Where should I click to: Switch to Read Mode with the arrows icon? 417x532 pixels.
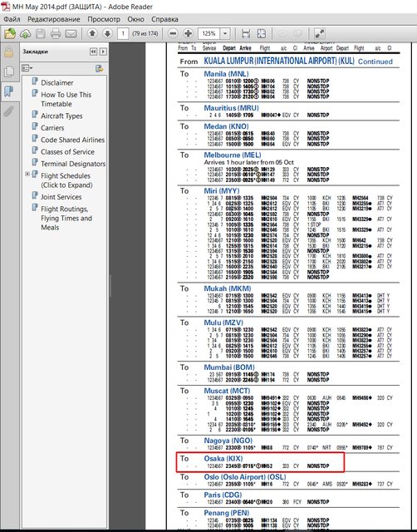tap(319, 33)
